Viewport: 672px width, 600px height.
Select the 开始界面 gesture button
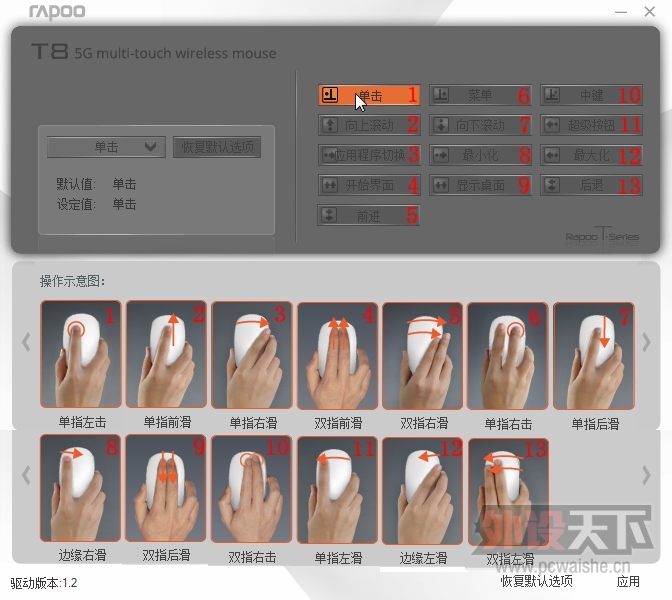(369, 185)
